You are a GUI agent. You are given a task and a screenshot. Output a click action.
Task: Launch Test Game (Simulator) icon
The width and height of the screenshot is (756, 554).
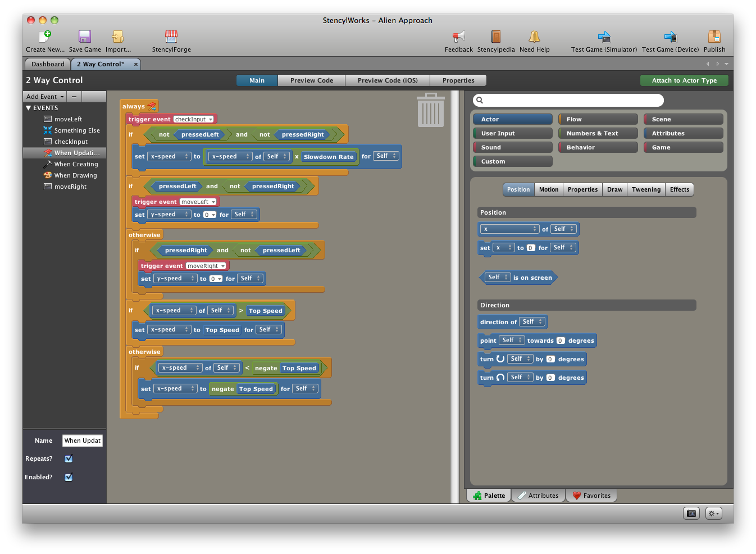(604, 37)
